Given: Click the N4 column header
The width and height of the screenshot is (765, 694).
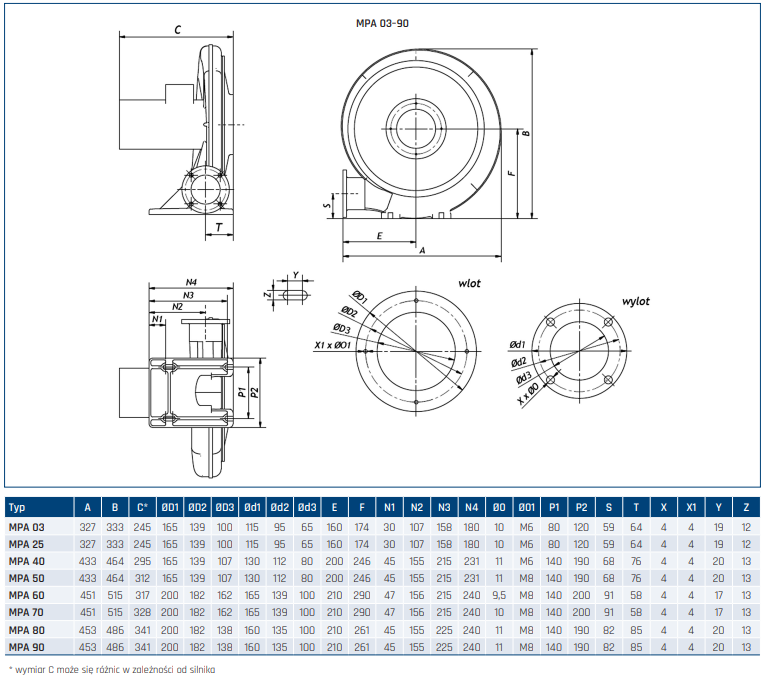Looking at the screenshot, I should (471, 507).
